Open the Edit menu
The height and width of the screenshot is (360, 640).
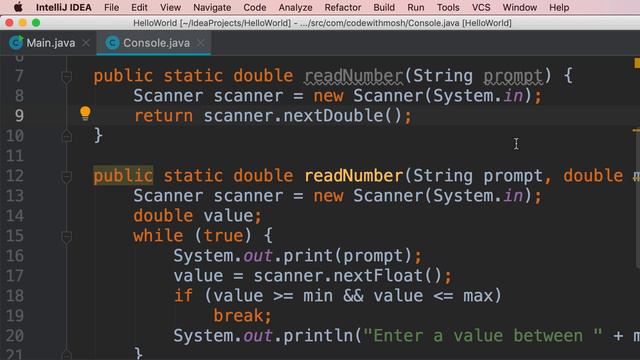point(139,7)
